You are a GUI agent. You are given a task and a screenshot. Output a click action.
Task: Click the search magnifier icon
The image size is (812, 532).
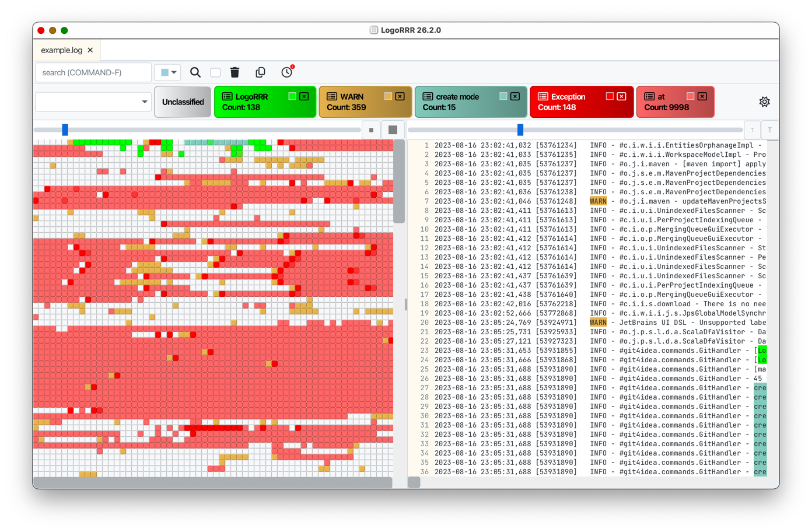(195, 72)
